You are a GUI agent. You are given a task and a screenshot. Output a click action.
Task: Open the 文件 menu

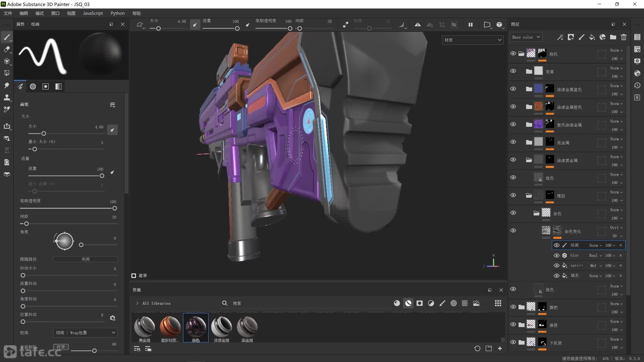(x=8, y=13)
